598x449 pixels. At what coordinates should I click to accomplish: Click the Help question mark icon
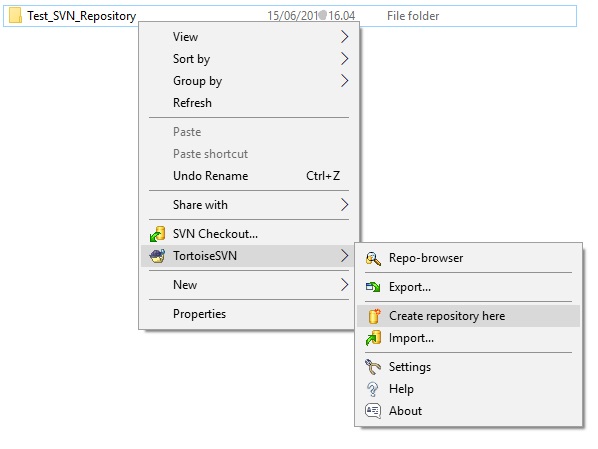tap(373, 389)
